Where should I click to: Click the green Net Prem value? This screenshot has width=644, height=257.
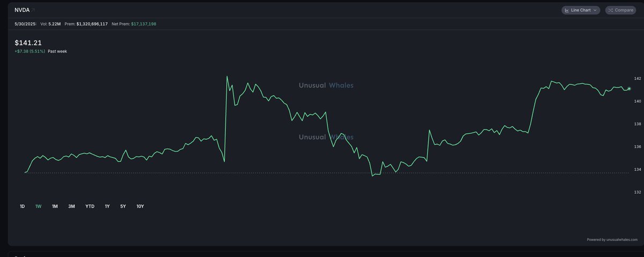pos(143,24)
